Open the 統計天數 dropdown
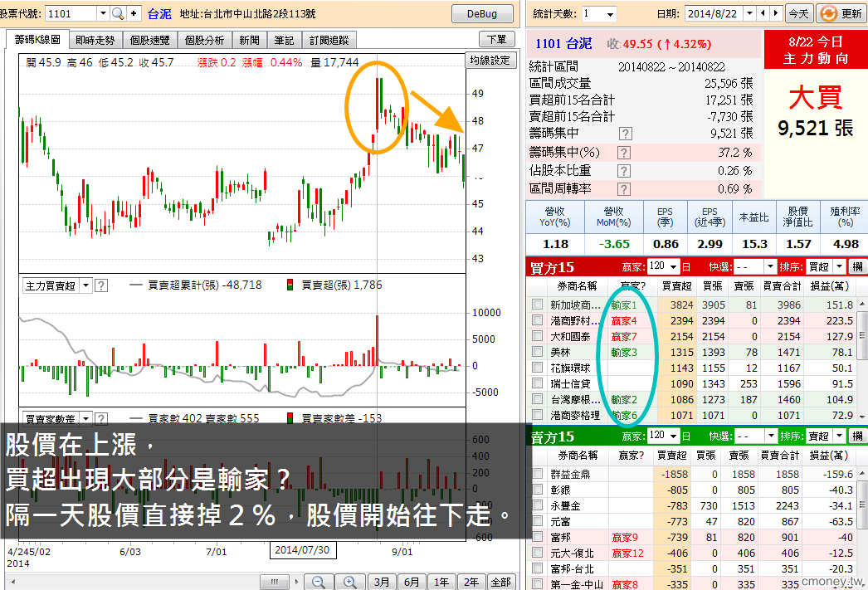This screenshot has height=590, width=868. pos(610,13)
